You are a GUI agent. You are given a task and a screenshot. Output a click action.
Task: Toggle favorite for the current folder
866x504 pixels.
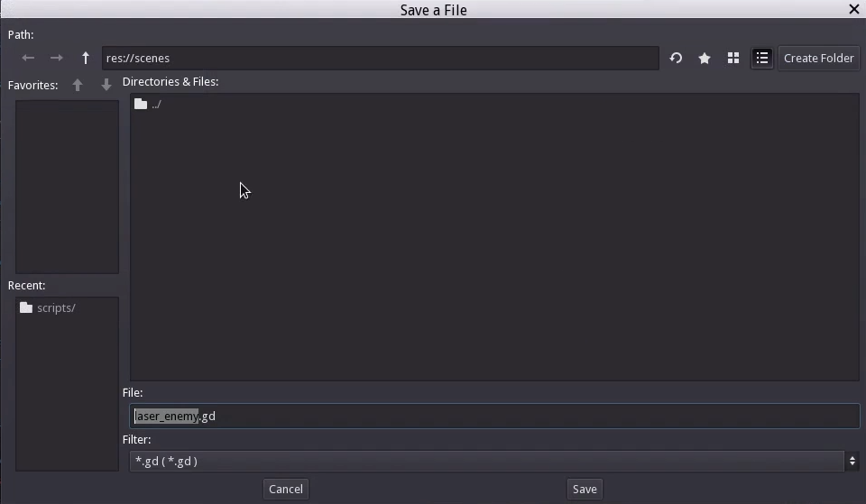[705, 58]
